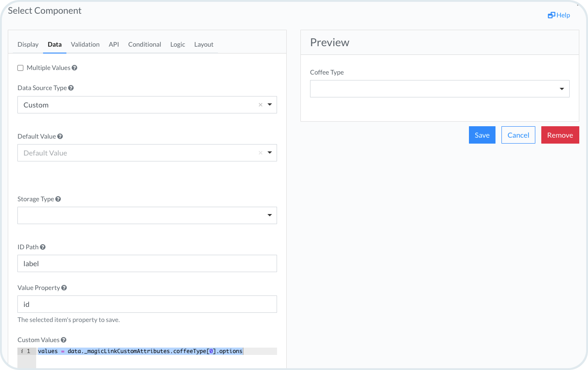The image size is (588, 370).
Task: Click the ID Path input field
Action: click(147, 263)
